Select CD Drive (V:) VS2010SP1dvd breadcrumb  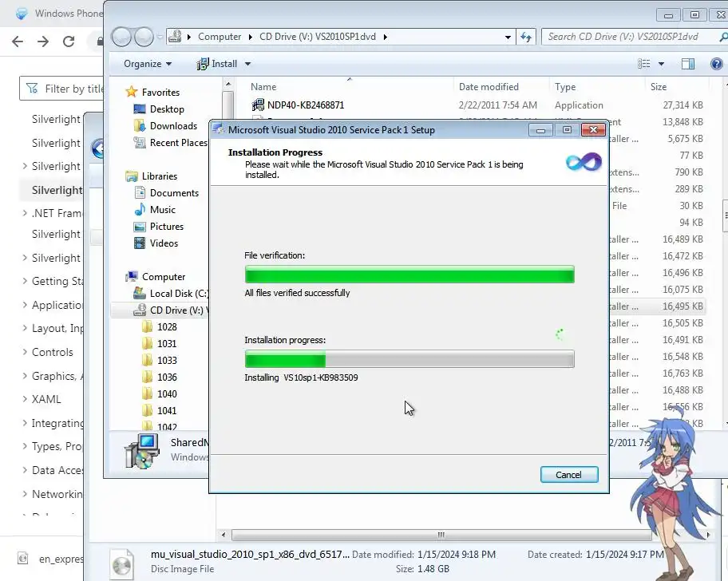coord(318,37)
